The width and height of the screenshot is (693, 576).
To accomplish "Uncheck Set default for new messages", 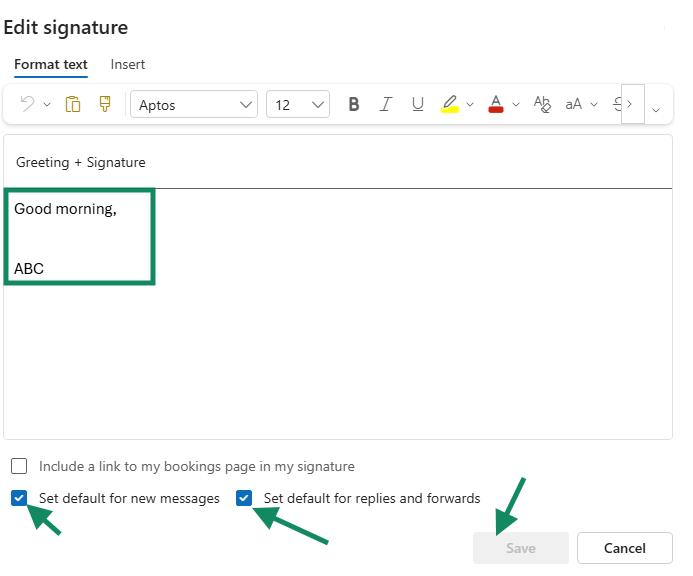I will (x=19, y=498).
